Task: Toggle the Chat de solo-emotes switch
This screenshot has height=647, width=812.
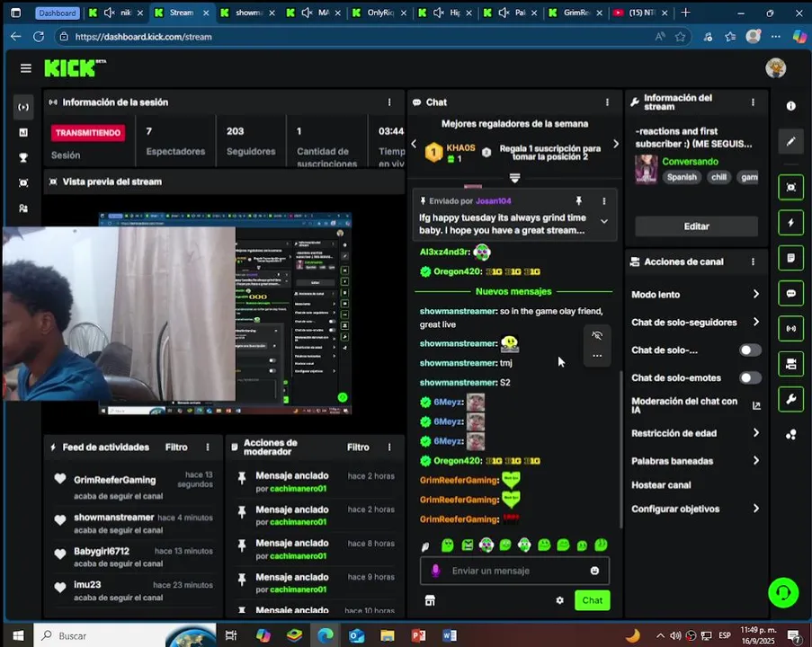Action: click(750, 377)
